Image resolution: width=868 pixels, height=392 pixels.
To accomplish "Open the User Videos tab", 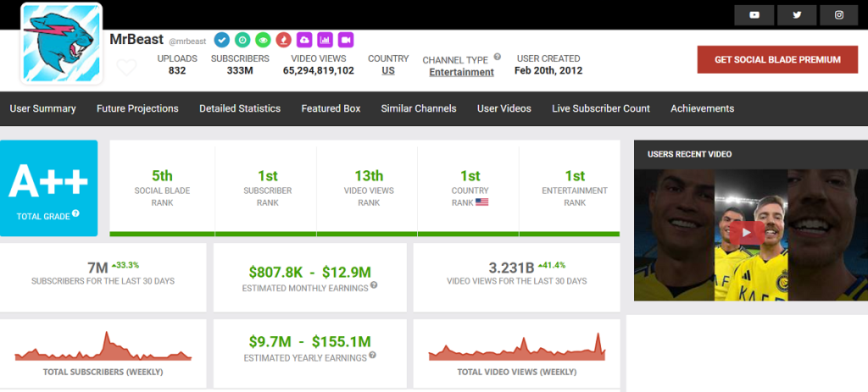I will pos(504,108).
